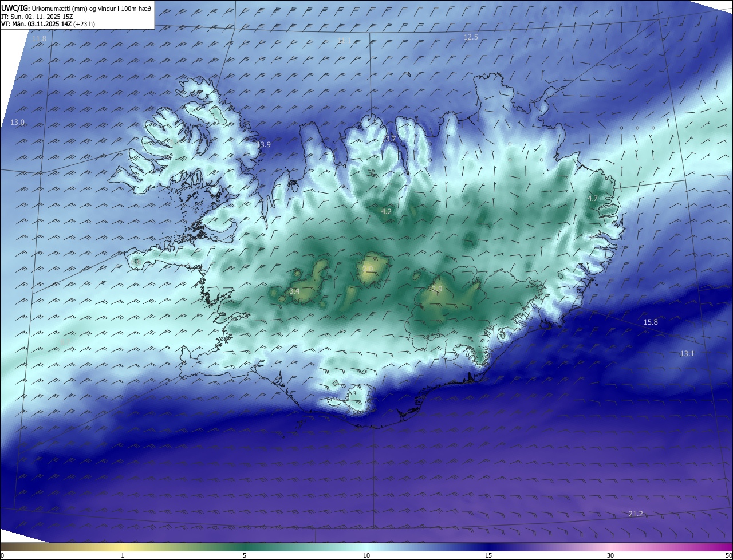Viewport: 733px width, 560px height.
Task: Click the 0 tick label on color scale
Action: 2,556
